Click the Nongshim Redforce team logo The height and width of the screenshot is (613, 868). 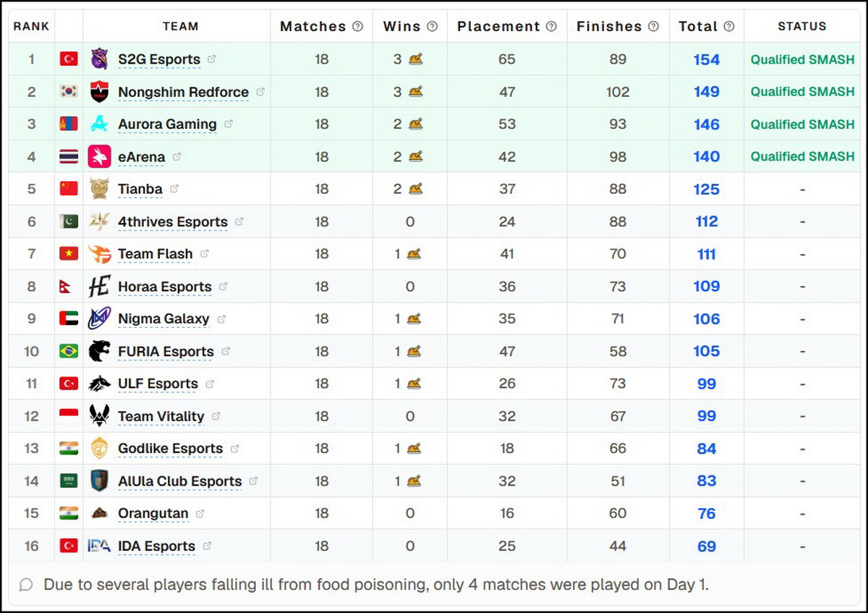(99, 92)
